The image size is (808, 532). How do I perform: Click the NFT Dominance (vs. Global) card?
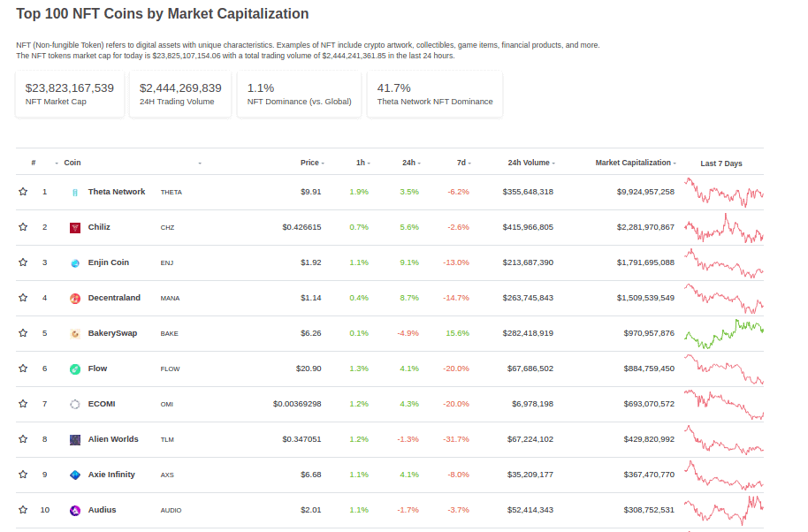click(300, 95)
